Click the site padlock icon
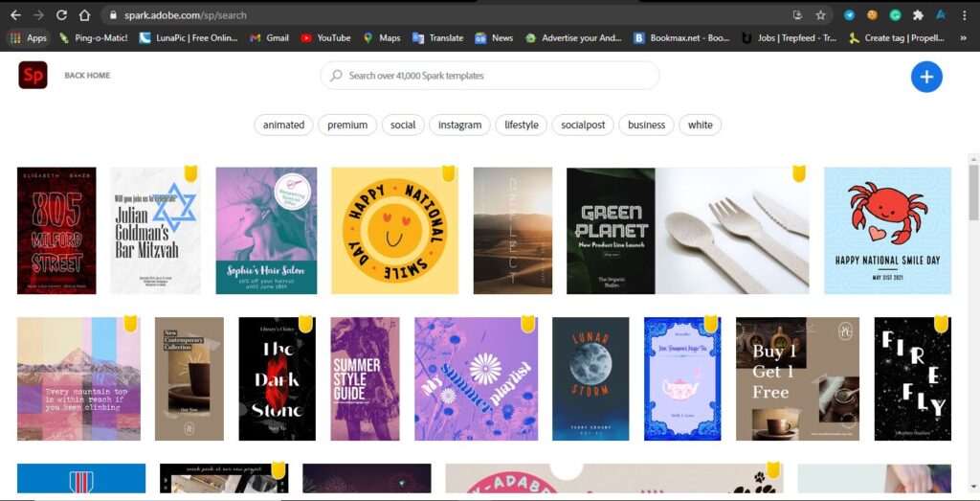980x501 pixels. click(x=113, y=15)
